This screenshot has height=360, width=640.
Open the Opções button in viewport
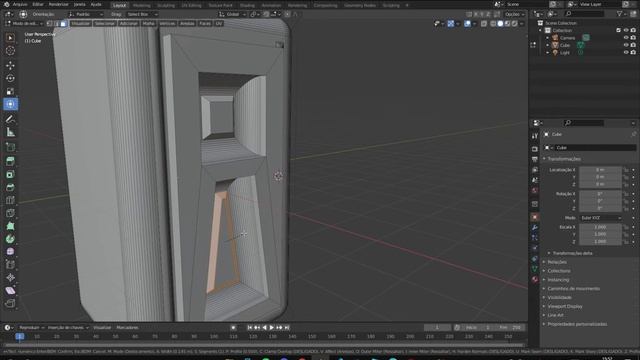tap(514, 14)
